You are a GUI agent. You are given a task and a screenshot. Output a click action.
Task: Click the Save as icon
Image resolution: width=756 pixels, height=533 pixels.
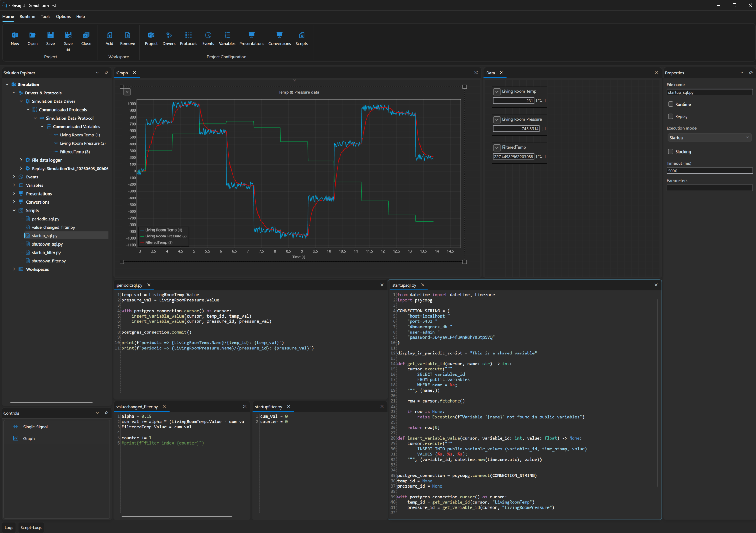[x=68, y=35]
